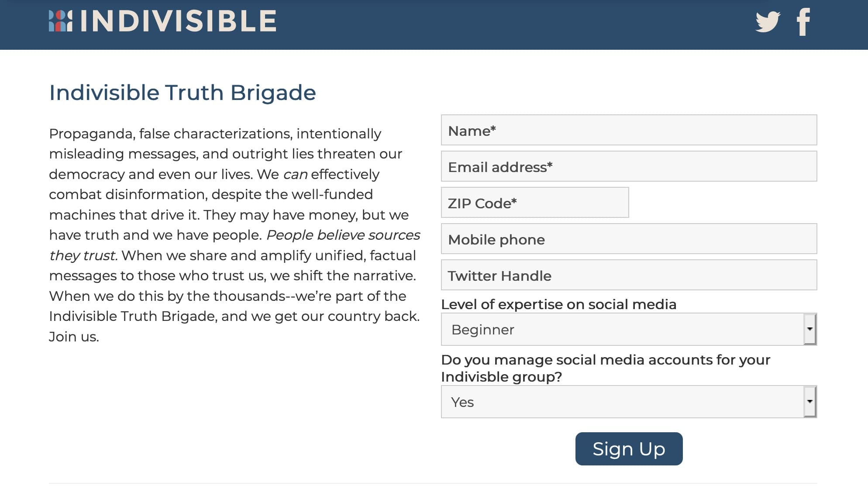Select the Mobile phone field
Screen dimensions: 868x489
coord(629,239)
